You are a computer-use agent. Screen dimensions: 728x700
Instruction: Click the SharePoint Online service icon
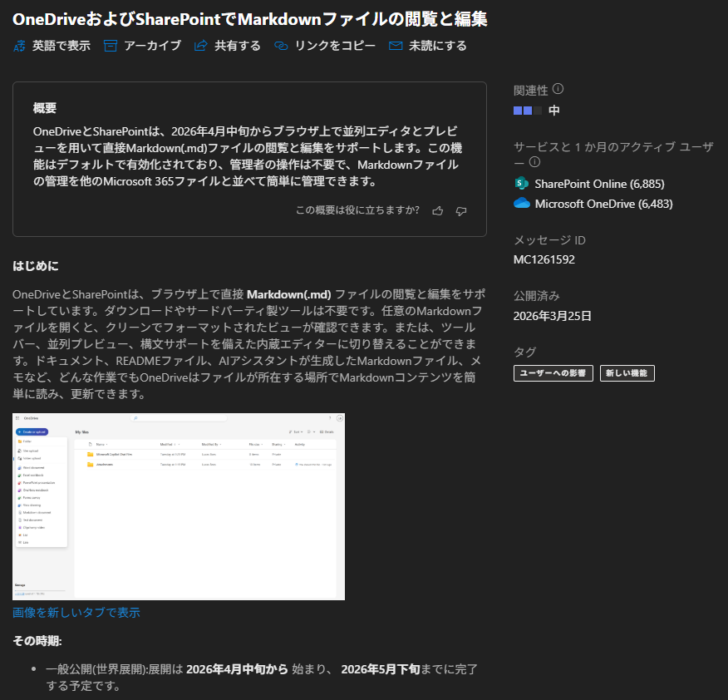(x=522, y=184)
